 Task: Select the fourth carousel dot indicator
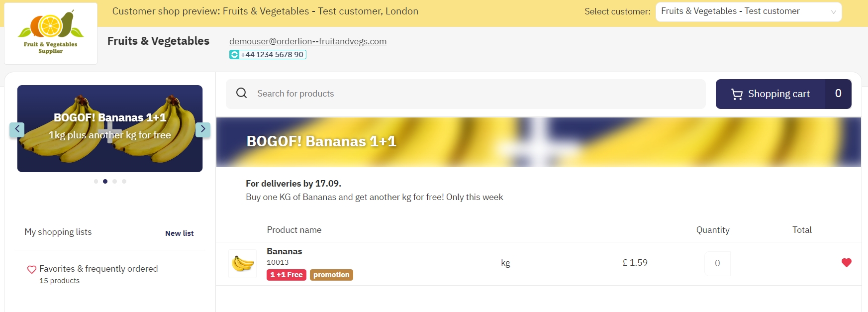124,182
